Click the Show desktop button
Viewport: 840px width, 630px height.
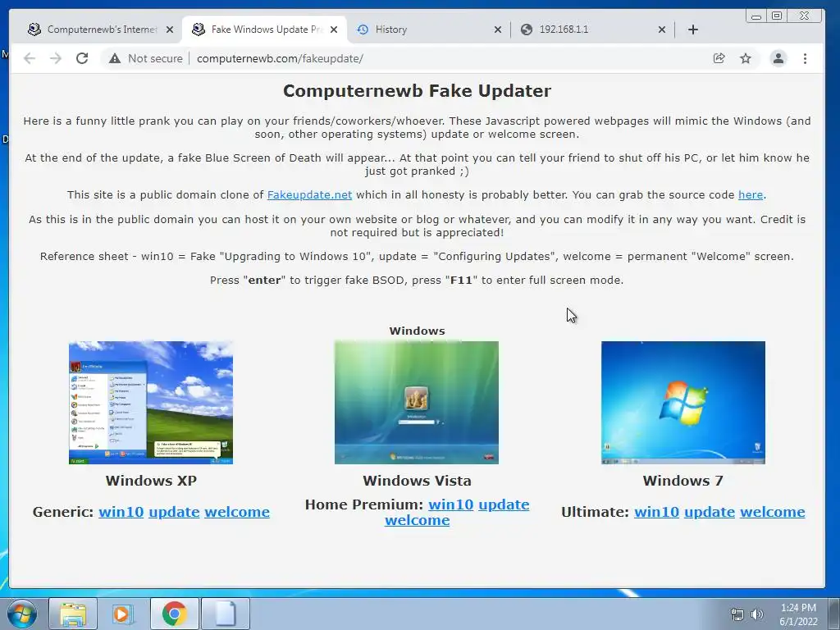pyautogui.click(x=834, y=614)
